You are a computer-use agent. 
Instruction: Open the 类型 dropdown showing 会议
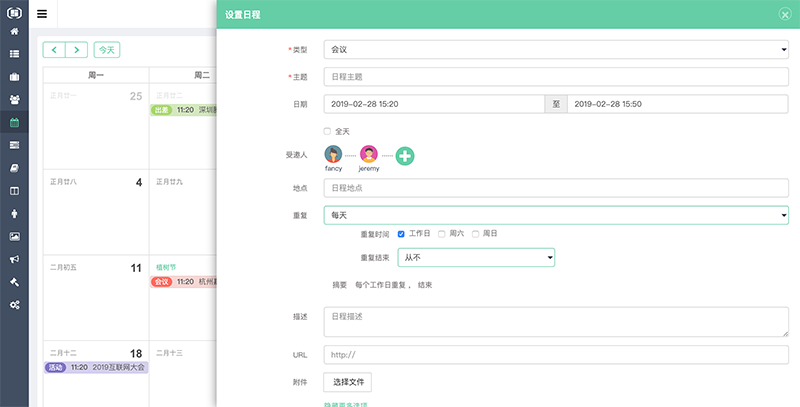coord(555,49)
